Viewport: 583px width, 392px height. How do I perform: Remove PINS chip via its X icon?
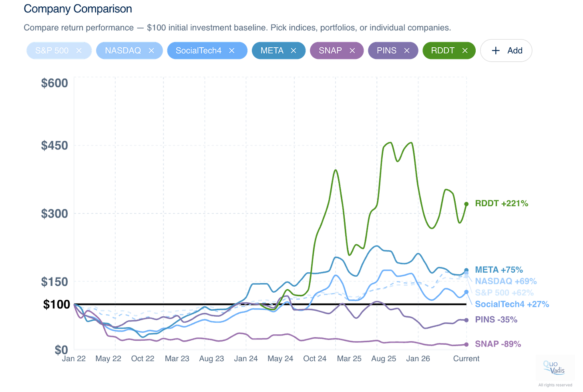coord(407,51)
